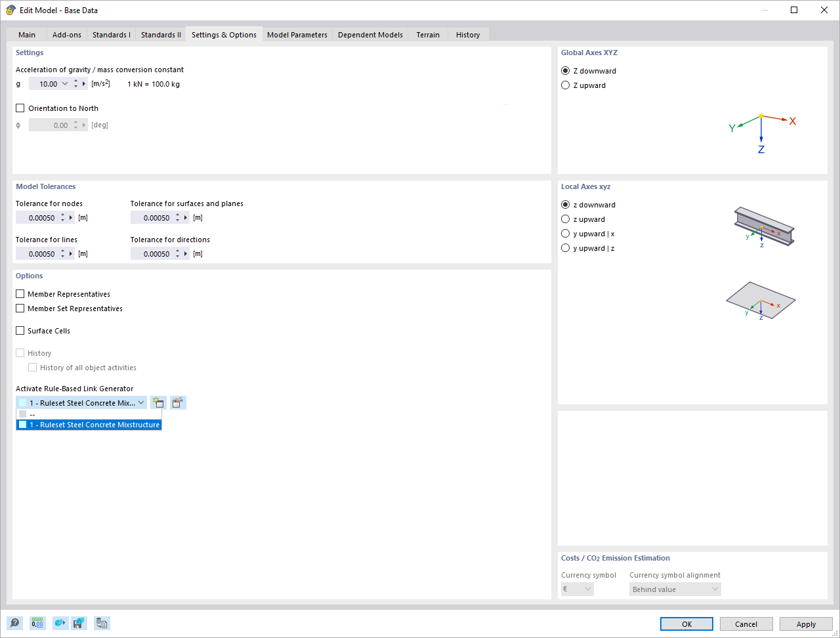This screenshot has width=840, height=638.
Task: Select Ruleset Steel Concrete Mixstructure from list
Action: pyautogui.click(x=89, y=425)
